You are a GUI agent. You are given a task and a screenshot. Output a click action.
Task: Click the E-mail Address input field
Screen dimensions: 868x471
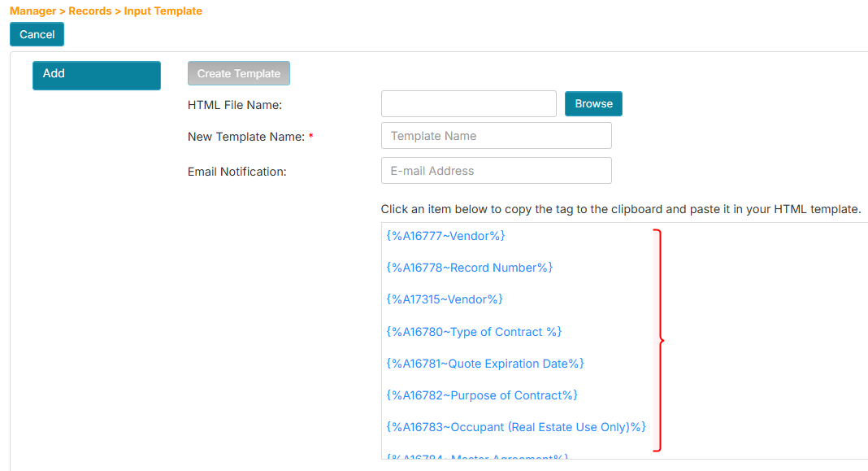pos(496,170)
